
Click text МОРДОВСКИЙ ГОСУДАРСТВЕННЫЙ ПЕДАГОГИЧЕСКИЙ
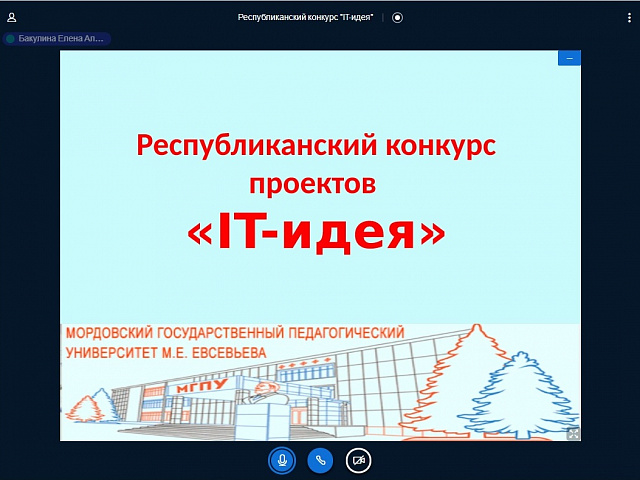[235, 333]
